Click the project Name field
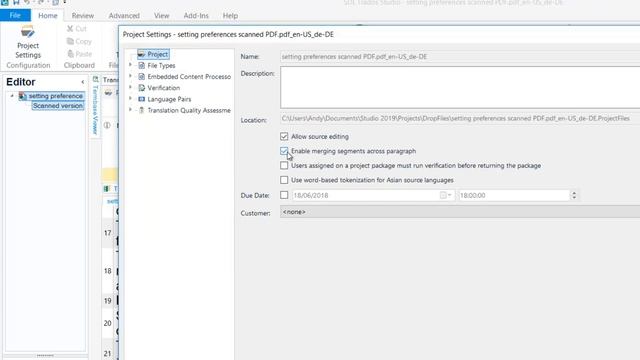Viewport: 640px width, 360px height. [x=460, y=56]
